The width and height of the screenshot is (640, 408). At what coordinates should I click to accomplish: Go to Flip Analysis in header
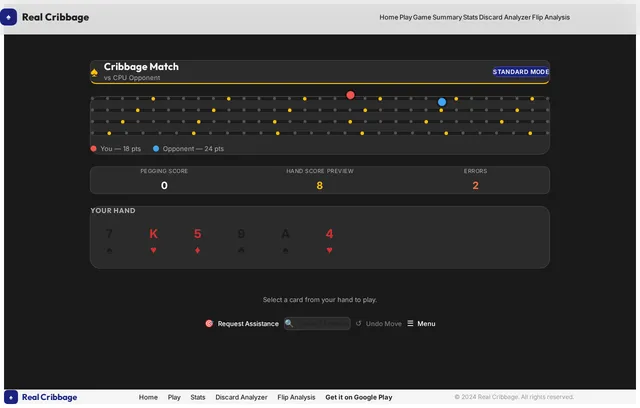click(551, 17)
